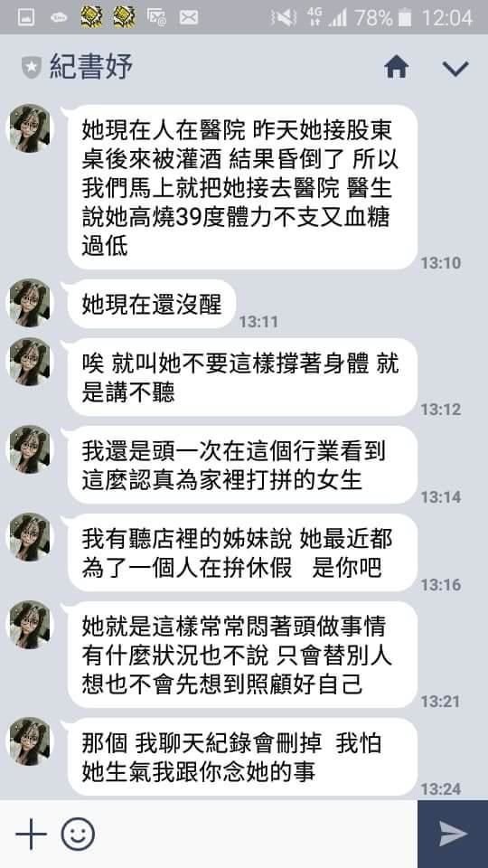This screenshot has height=868, width=488.
Task: Tap avatar next to 她現在還沒醒
Action: [29, 303]
